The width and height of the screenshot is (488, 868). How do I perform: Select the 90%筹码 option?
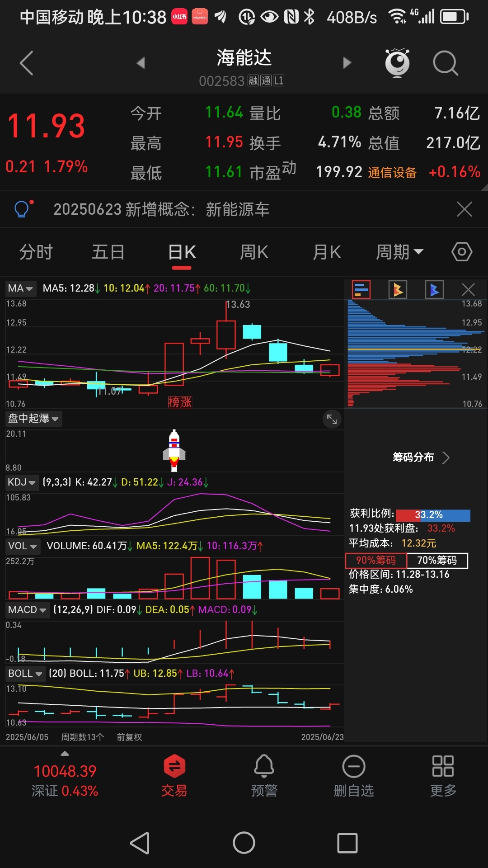(376, 561)
